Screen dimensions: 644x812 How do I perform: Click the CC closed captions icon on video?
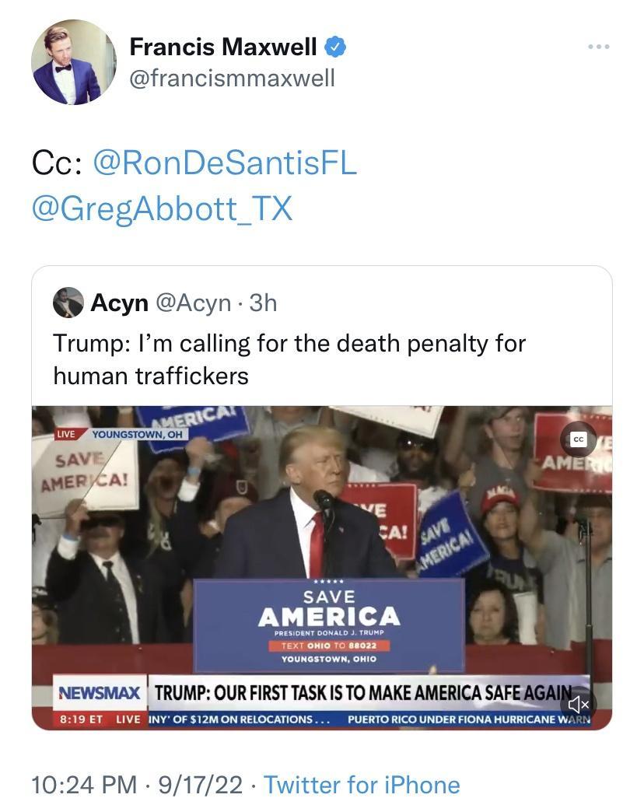(x=578, y=438)
